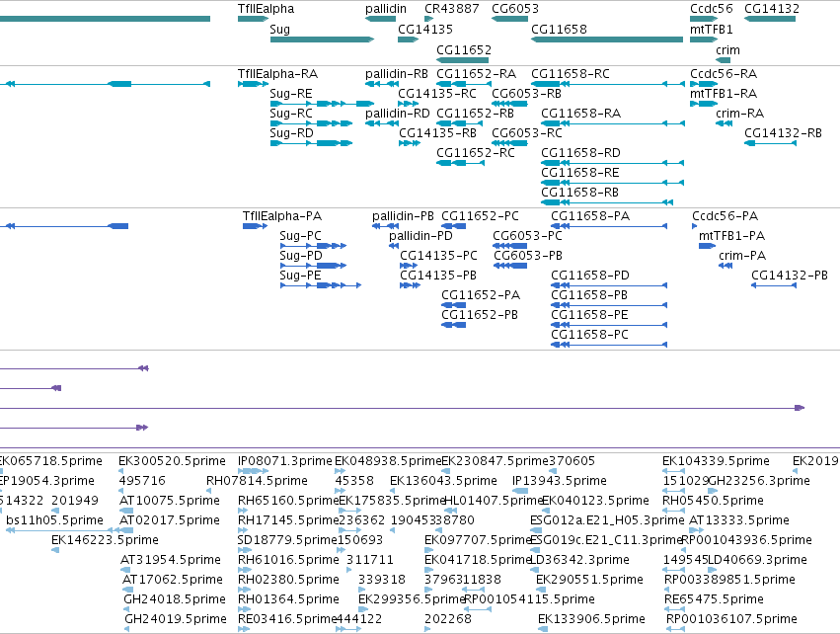840x634 pixels.
Task: Select EST EK133906.5prime
Action: point(591,619)
